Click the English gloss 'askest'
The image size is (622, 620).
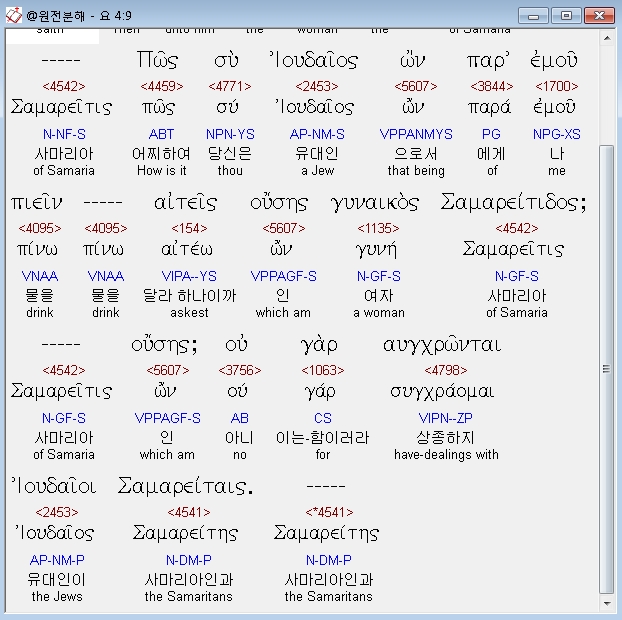coord(189,313)
